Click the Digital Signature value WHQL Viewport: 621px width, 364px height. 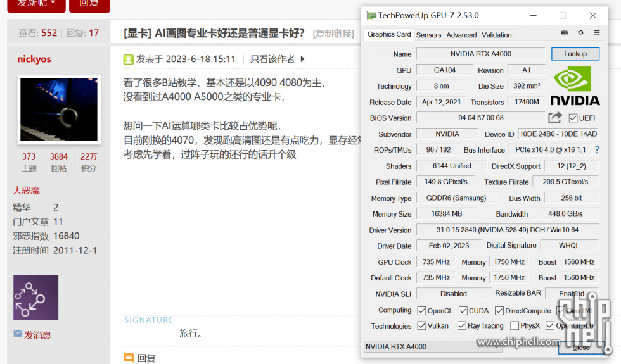[x=569, y=246]
